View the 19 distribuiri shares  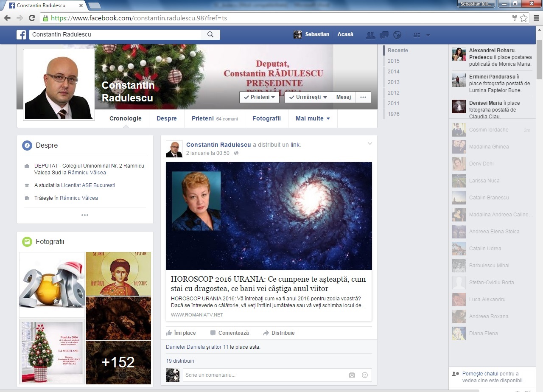click(180, 361)
